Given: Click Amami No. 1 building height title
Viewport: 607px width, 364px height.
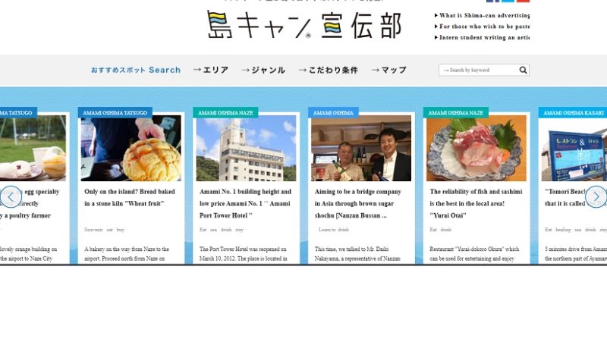Looking at the screenshot, I should pyautogui.click(x=245, y=203).
